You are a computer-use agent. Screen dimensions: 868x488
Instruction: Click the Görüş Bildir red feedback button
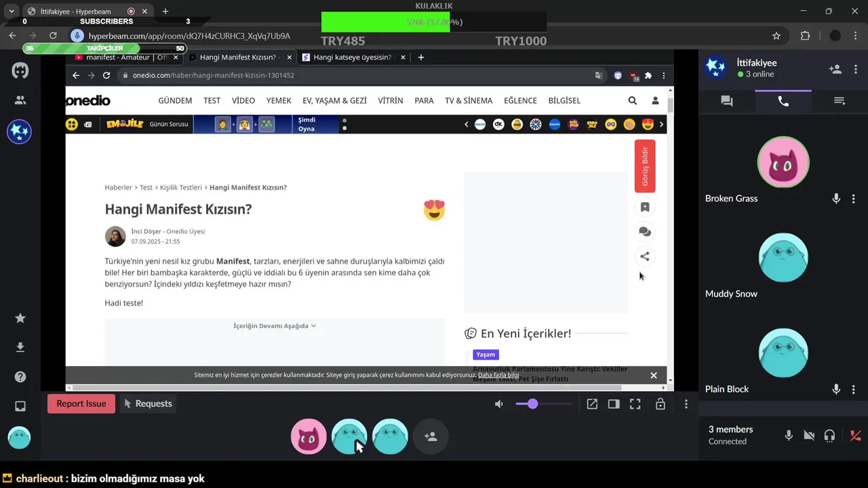pyautogui.click(x=645, y=166)
